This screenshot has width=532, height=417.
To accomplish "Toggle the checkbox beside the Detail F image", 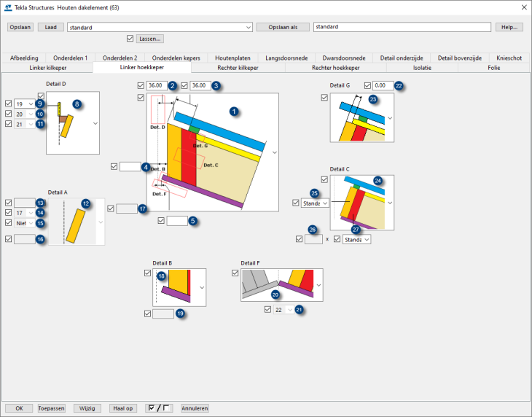I will click(235, 273).
